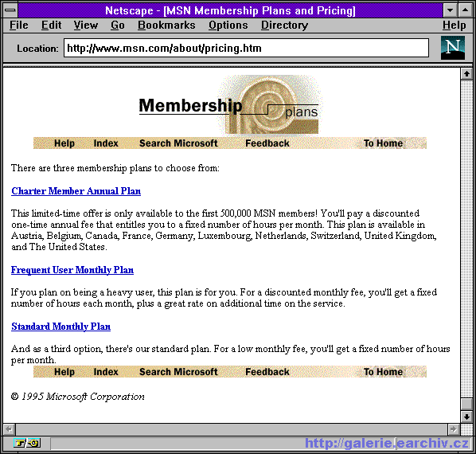Click the Netscape N logo icon
The width and height of the screenshot is (476, 454).
pos(453,48)
